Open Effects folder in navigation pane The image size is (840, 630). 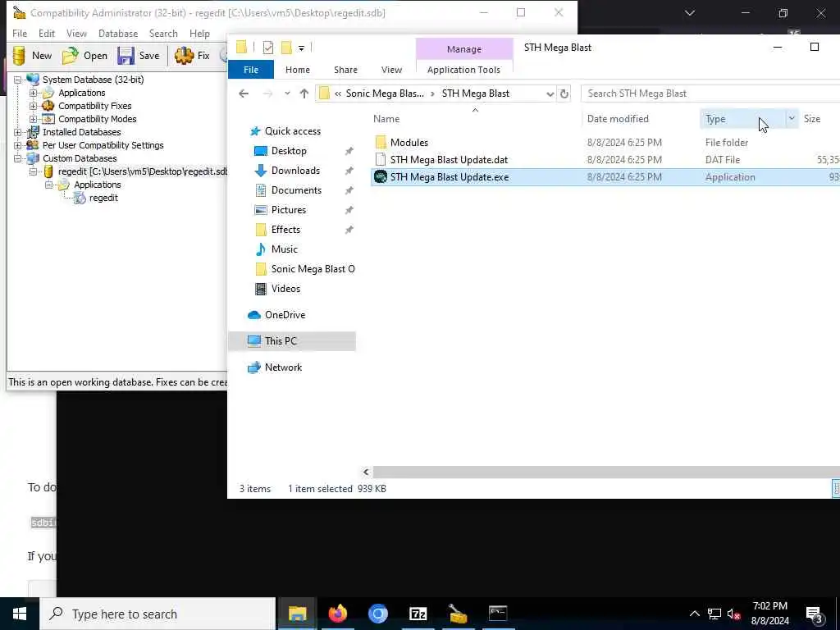click(285, 230)
